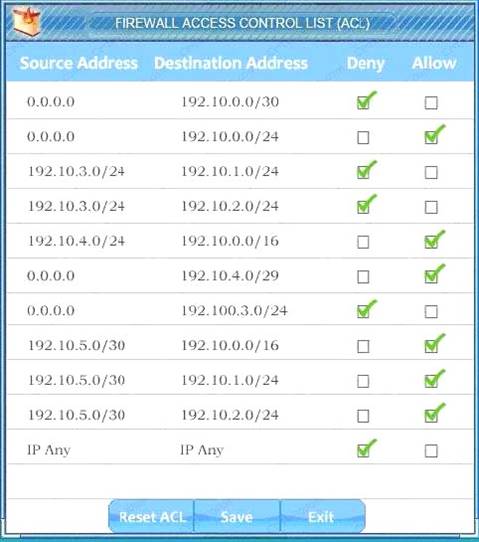The width and height of the screenshot is (479, 542).
Task: Save the ACL configuration
Action: [x=237, y=516]
